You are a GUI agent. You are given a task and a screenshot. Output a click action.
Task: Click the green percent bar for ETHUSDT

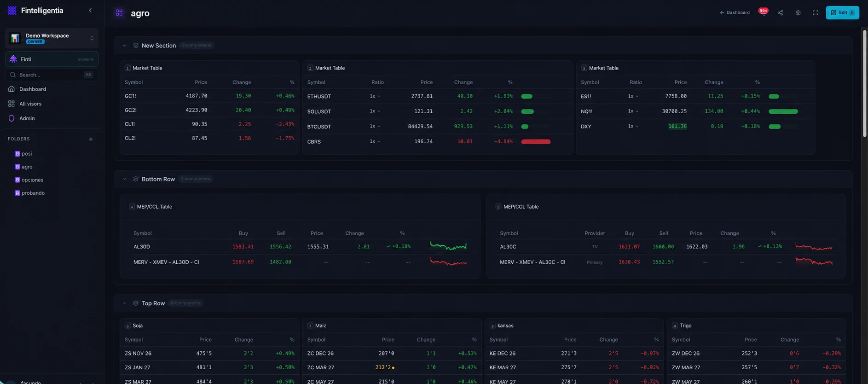[x=527, y=97]
